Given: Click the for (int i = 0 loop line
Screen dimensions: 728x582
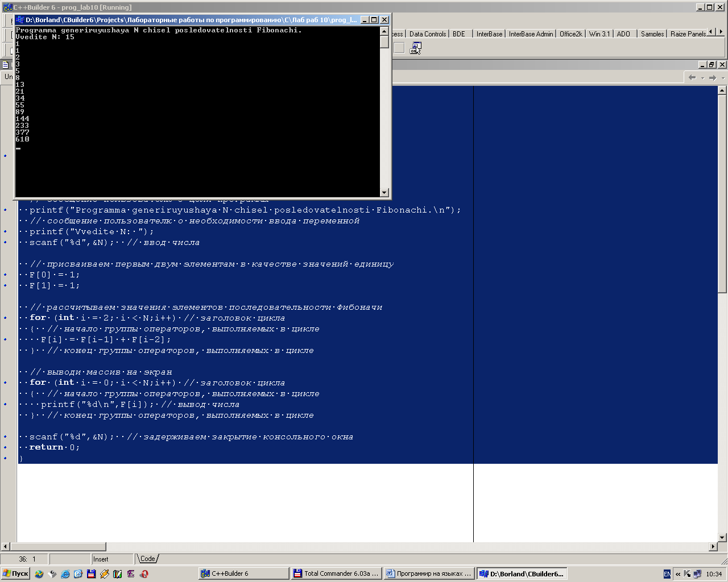Looking at the screenshot, I should pyautogui.click(x=157, y=383).
